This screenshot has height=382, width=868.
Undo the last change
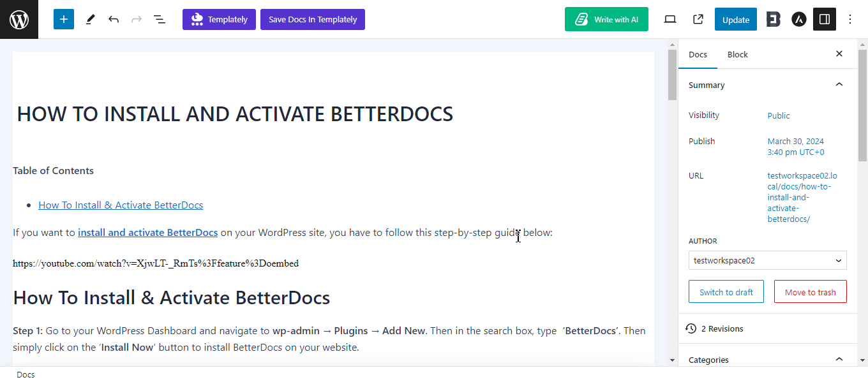coord(114,19)
